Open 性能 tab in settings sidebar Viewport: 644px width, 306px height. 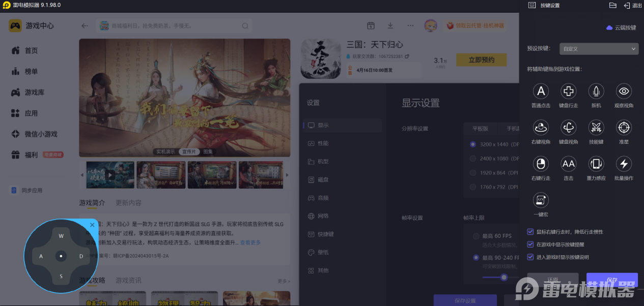tap(342, 143)
